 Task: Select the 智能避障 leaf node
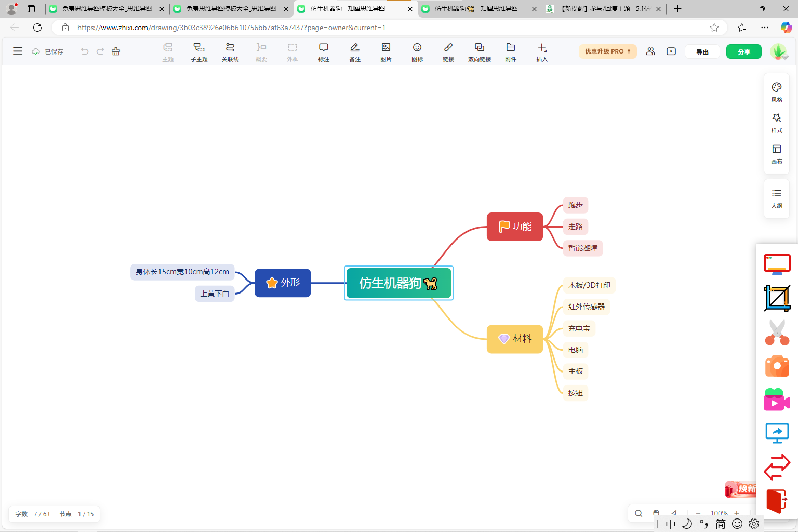[583, 248]
